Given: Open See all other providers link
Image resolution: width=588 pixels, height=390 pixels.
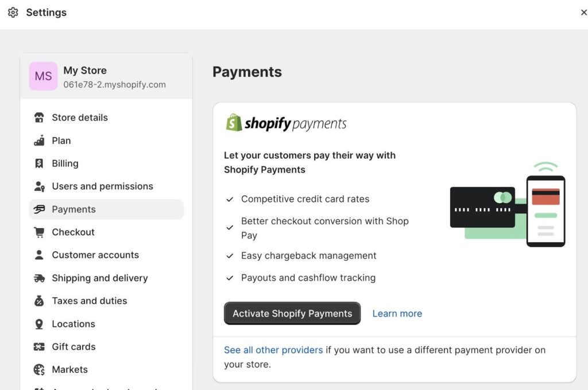Looking at the screenshot, I should 273,350.
